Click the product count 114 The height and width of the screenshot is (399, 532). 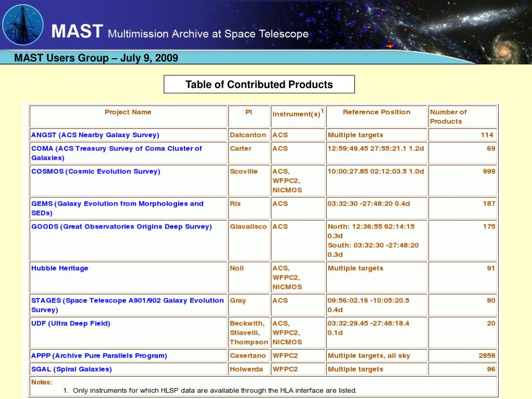point(487,135)
